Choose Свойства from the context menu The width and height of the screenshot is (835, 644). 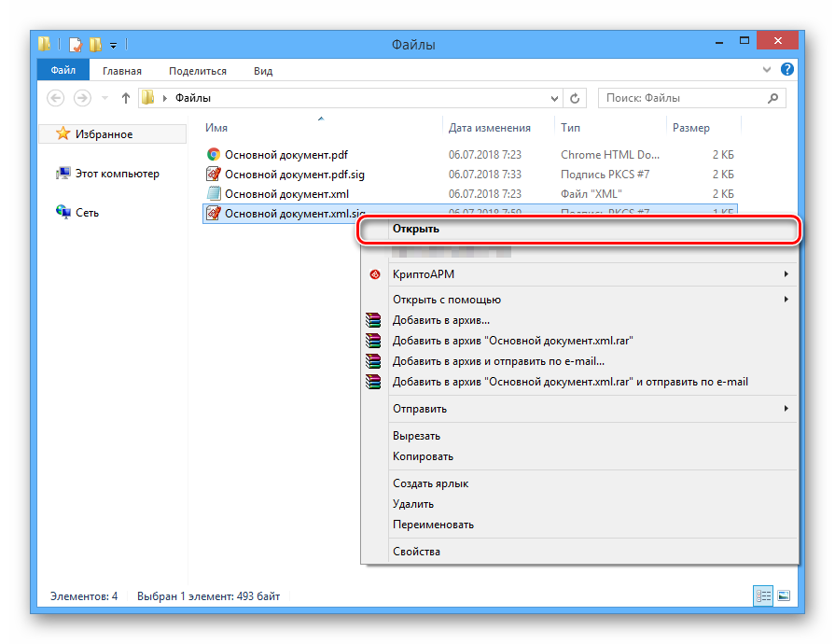(x=416, y=552)
